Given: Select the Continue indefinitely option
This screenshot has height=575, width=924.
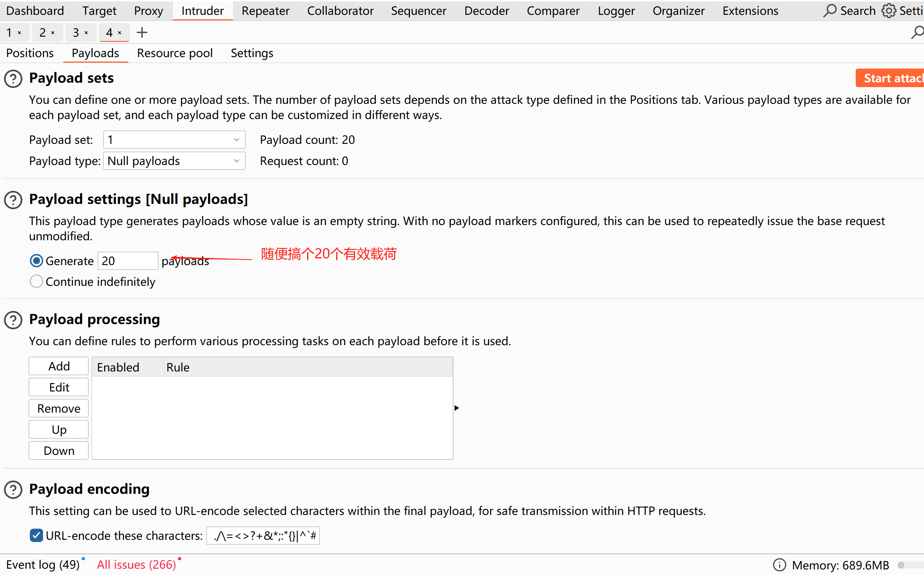Looking at the screenshot, I should (36, 282).
